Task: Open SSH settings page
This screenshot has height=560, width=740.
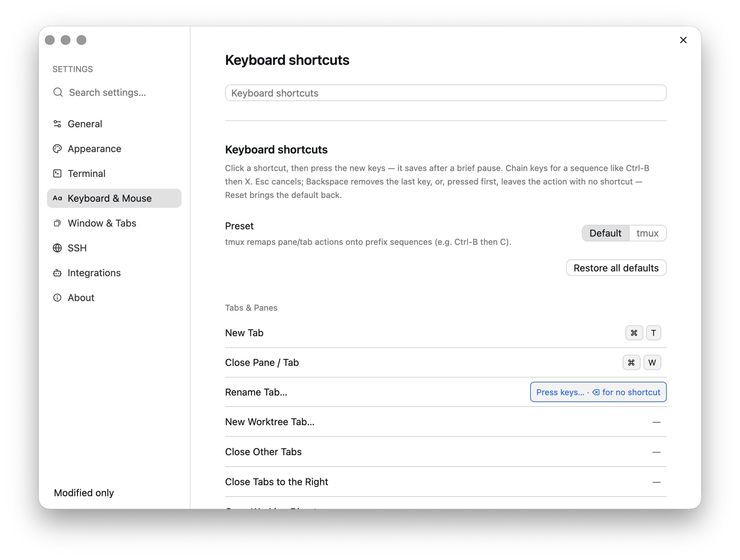Action: tap(114, 248)
